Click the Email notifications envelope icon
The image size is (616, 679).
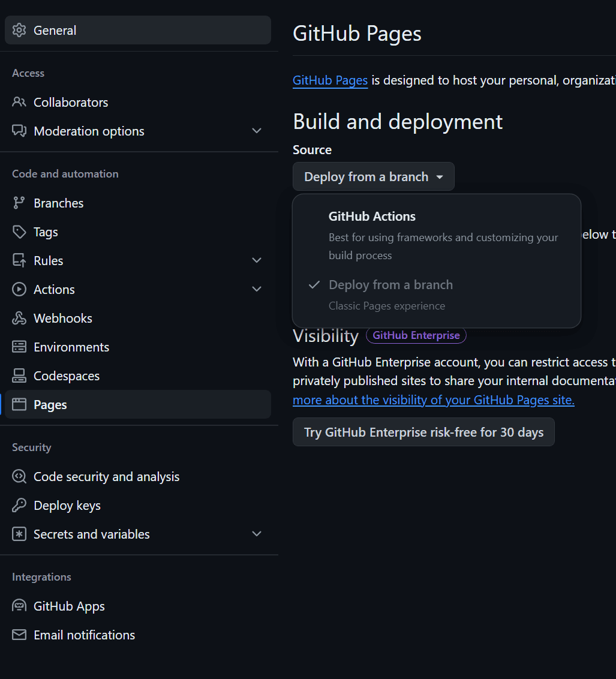(19, 635)
